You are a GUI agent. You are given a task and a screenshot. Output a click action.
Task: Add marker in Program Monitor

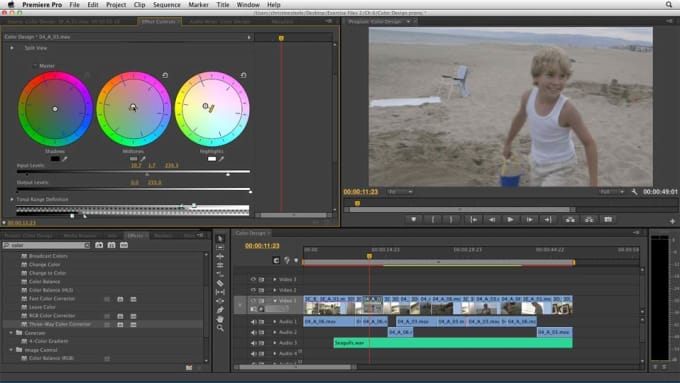(x=413, y=220)
